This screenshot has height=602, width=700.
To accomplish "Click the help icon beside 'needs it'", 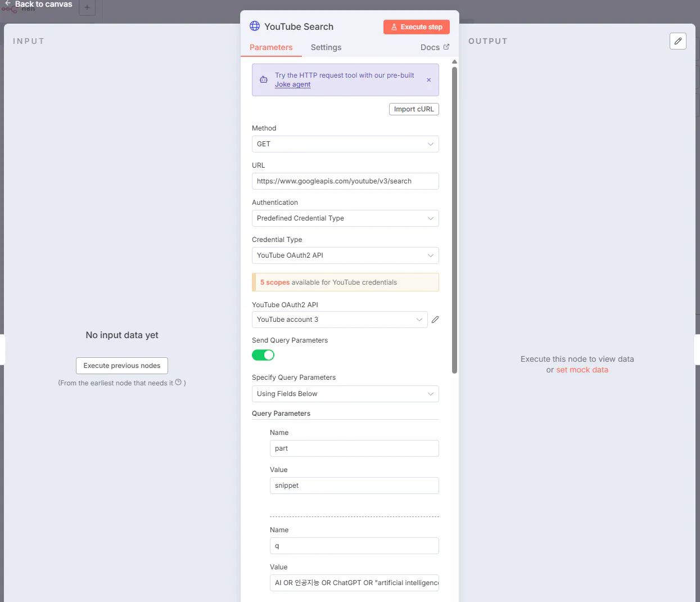I will point(178,383).
